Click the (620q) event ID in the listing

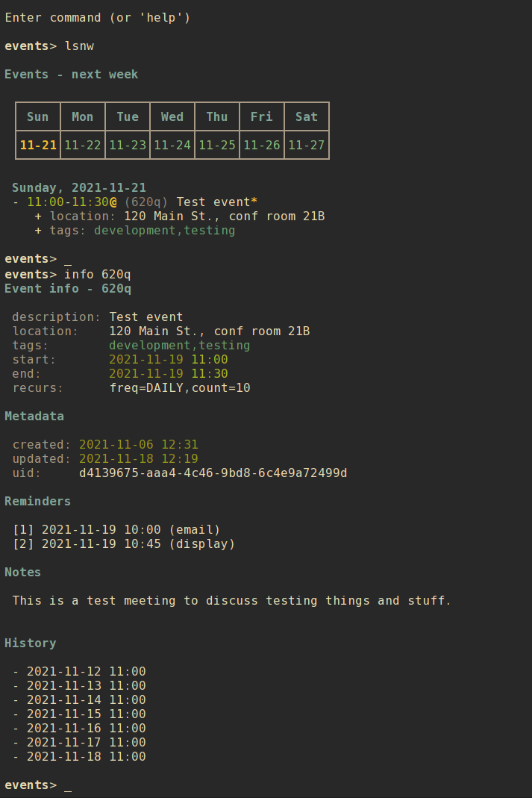click(x=146, y=202)
